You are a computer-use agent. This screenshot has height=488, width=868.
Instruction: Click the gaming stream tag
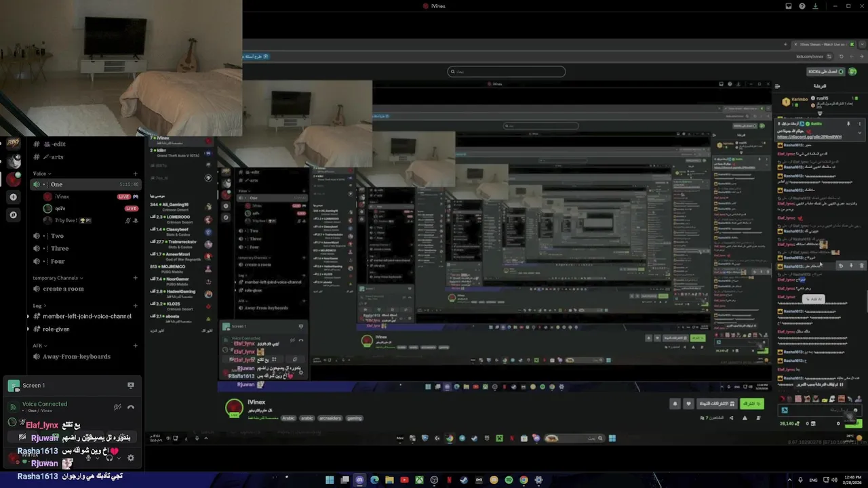(355, 418)
